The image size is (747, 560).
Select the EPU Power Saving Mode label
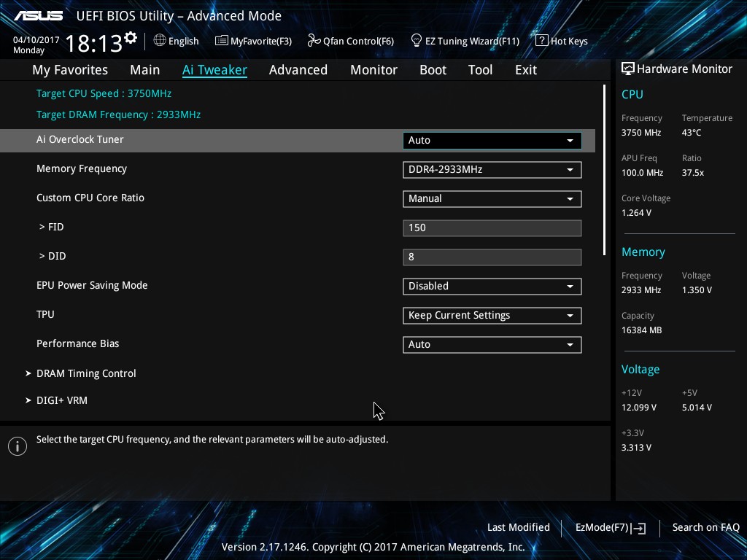92,285
